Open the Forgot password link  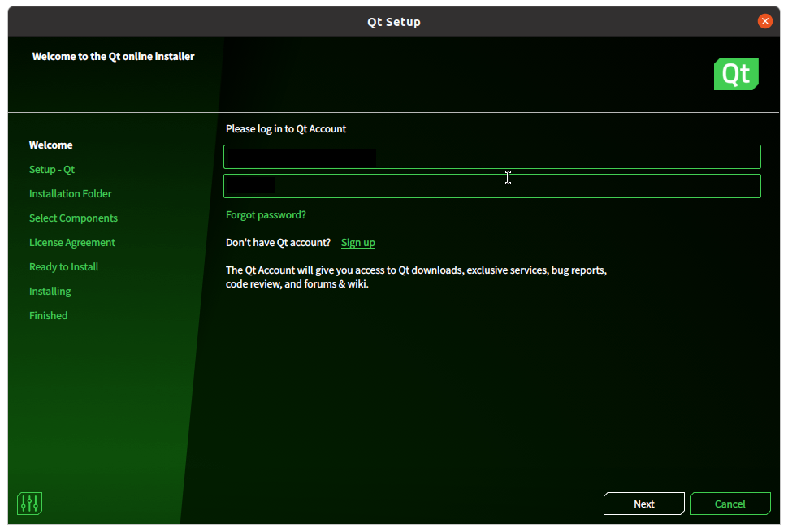[266, 215]
